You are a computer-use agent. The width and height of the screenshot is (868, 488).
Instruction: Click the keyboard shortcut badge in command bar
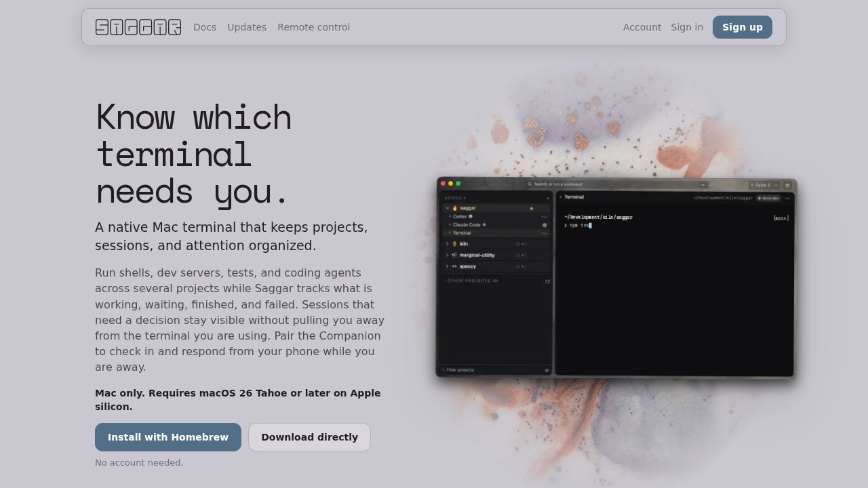coord(703,184)
